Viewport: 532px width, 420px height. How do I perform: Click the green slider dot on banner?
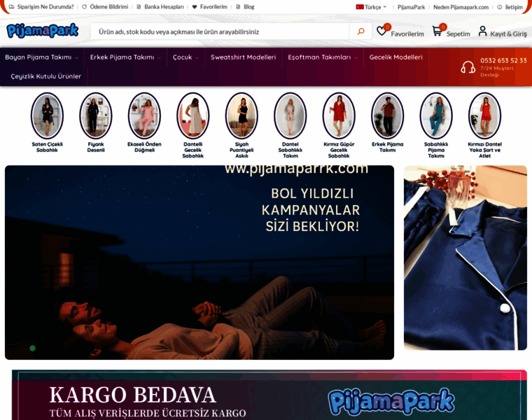coord(33,348)
